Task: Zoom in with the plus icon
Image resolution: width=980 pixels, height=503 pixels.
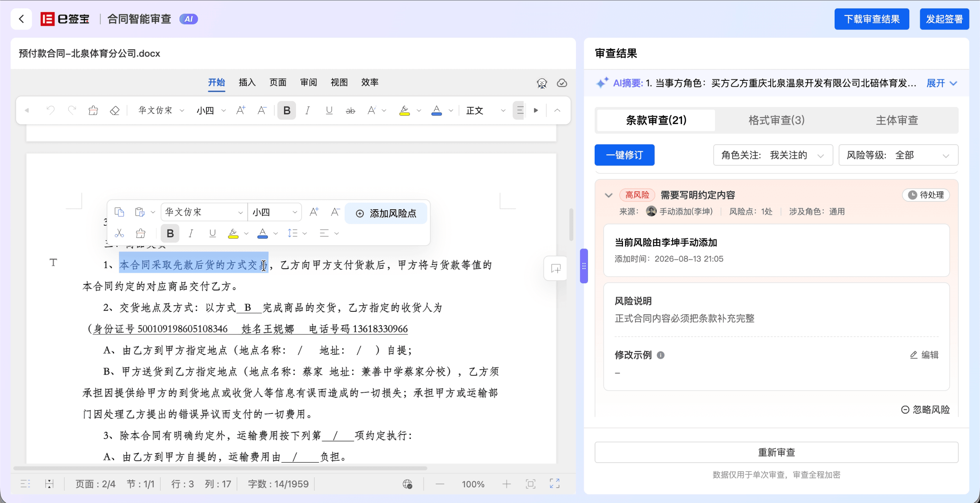Action: (x=506, y=484)
